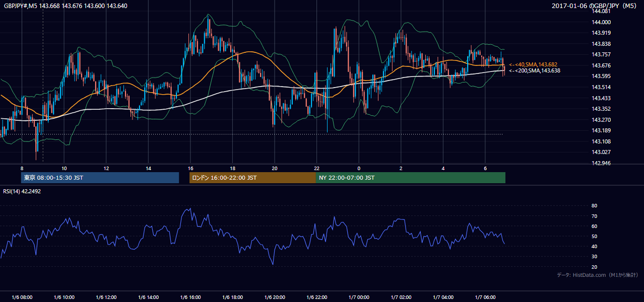
Task: Click hour label 18 under the price chart
Action: point(232,168)
